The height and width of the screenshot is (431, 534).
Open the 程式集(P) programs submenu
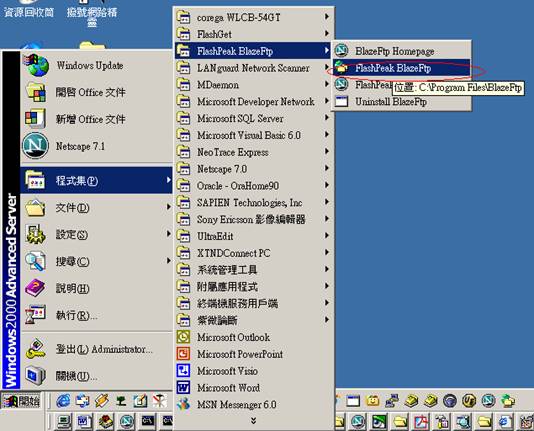96,180
